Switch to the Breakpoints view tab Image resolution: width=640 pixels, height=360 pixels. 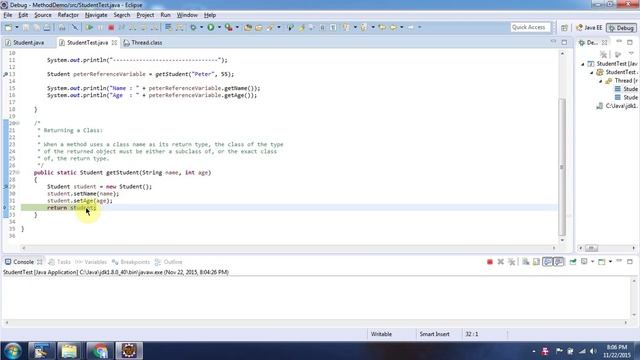click(x=131, y=262)
